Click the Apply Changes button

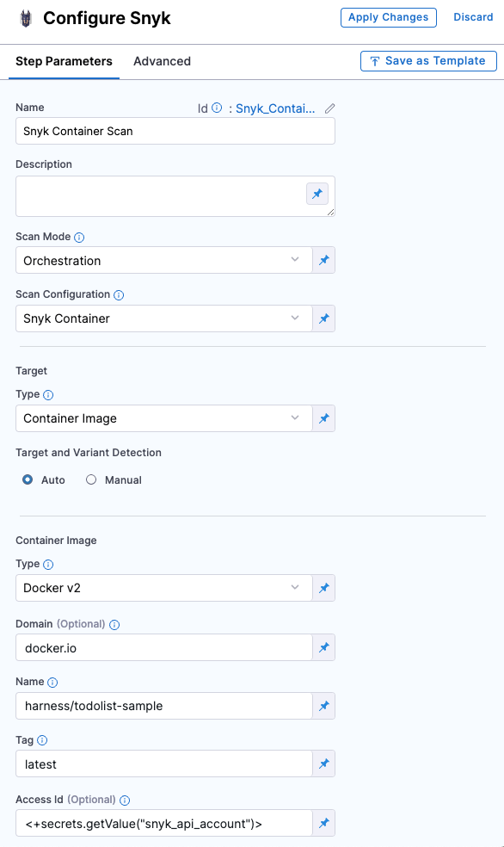click(389, 17)
